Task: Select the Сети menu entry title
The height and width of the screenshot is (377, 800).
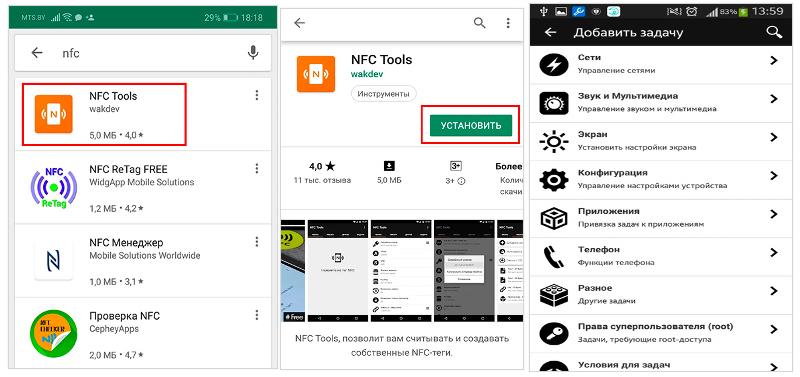Action: pyautogui.click(x=589, y=58)
